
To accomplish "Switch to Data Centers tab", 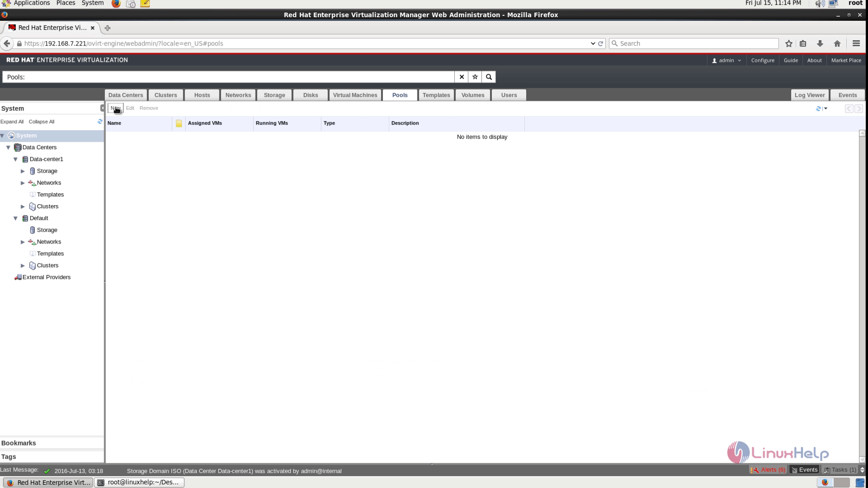I will (x=126, y=95).
